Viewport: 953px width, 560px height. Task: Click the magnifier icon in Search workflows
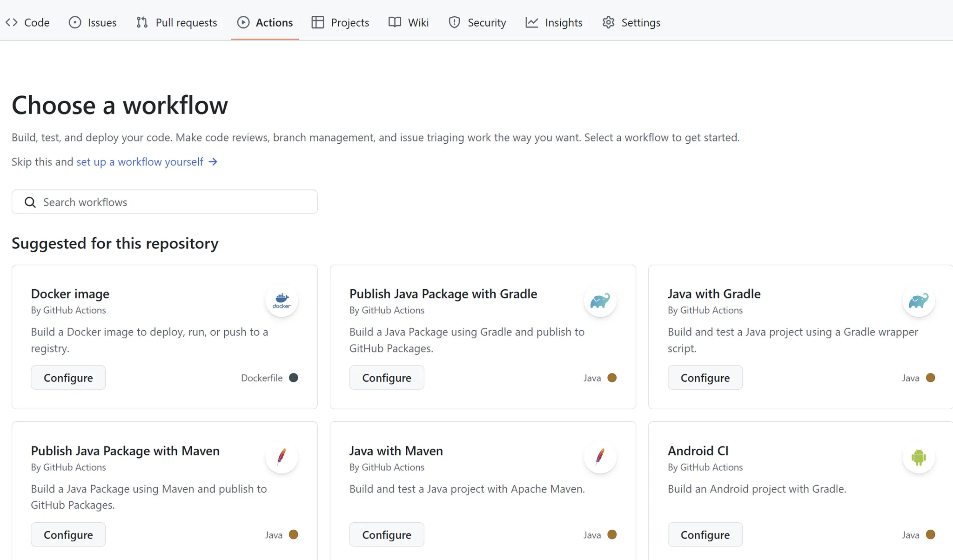point(30,202)
